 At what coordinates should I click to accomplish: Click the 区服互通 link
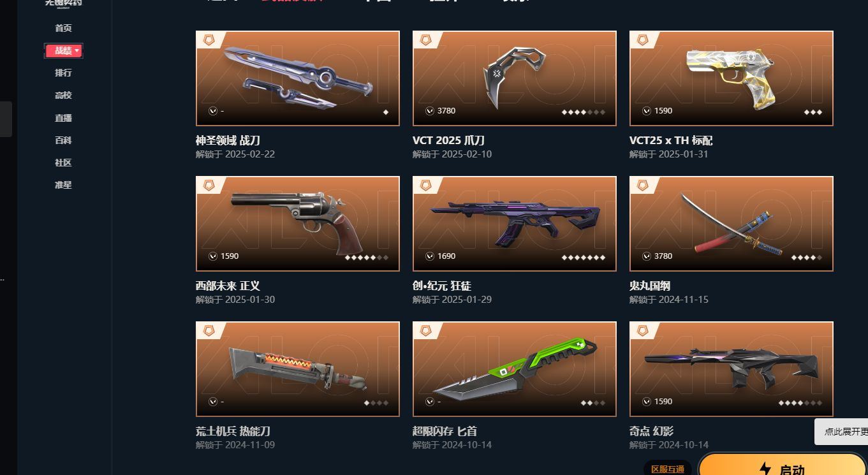668,469
